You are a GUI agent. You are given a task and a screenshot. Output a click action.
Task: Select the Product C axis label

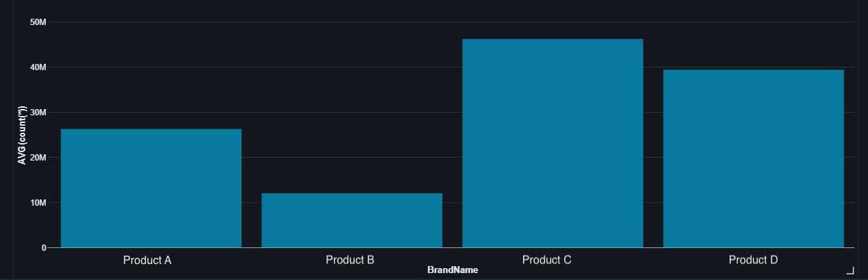pyautogui.click(x=547, y=261)
